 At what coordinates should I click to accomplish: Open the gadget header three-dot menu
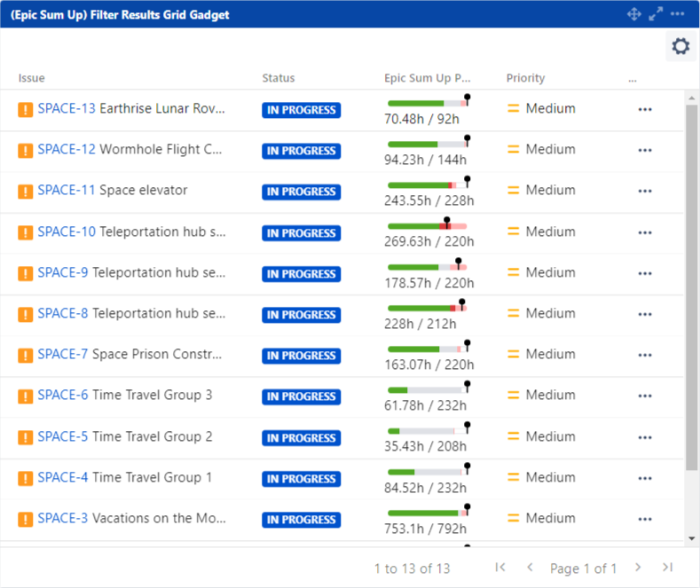pyautogui.click(x=678, y=14)
